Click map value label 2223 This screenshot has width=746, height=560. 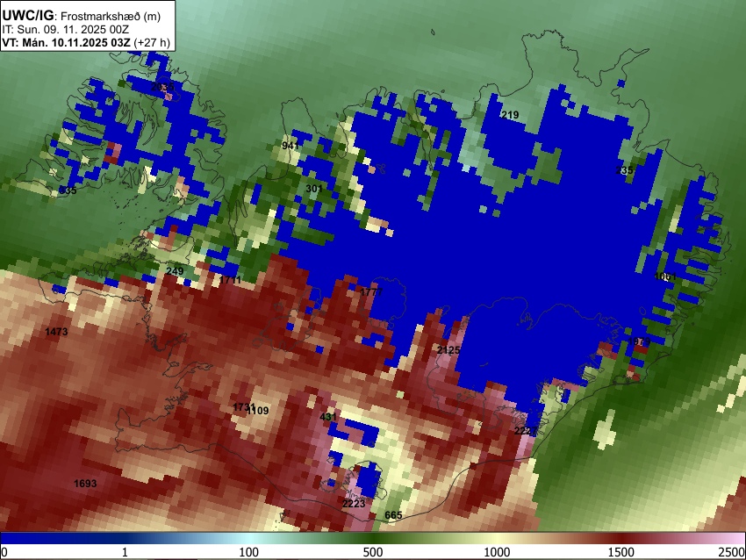tap(354, 504)
